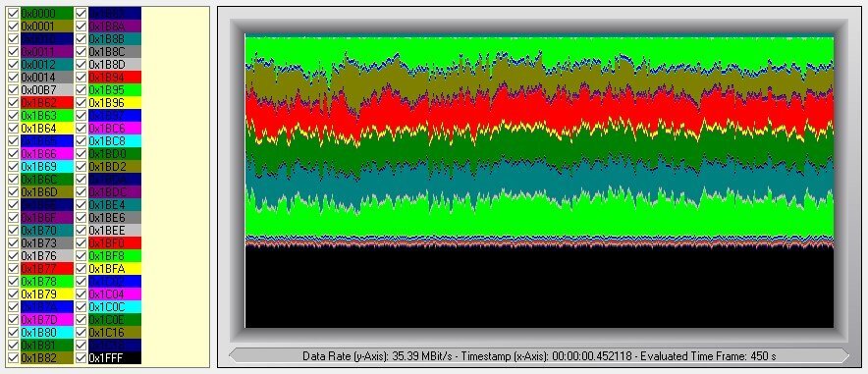Screen dimensions: 868x374
Task: Hide PID 0x1B63 via its checkbox
Action: pyautogui.click(x=14, y=115)
